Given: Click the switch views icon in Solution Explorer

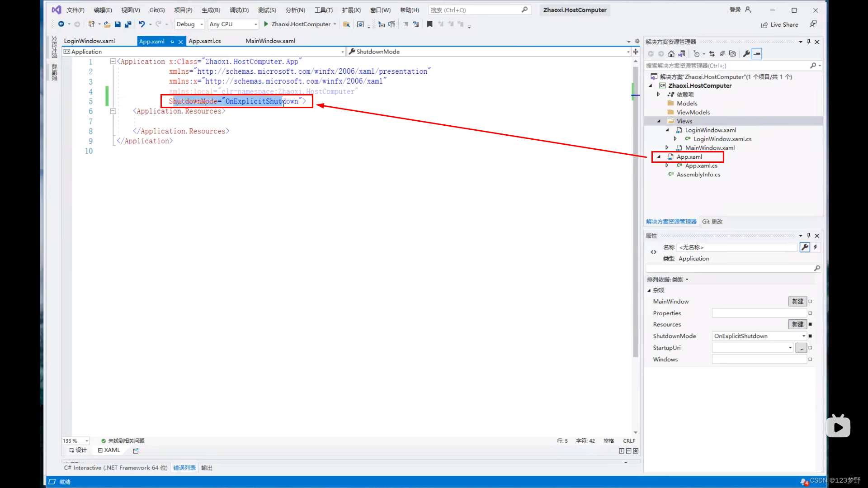Looking at the screenshot, I should [682, 54].
